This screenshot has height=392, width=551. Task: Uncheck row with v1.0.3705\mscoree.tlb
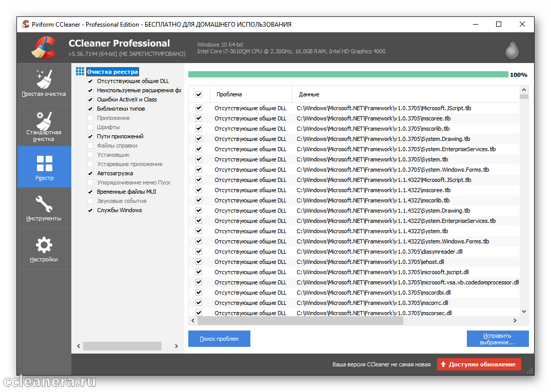(x=199, y=118)
